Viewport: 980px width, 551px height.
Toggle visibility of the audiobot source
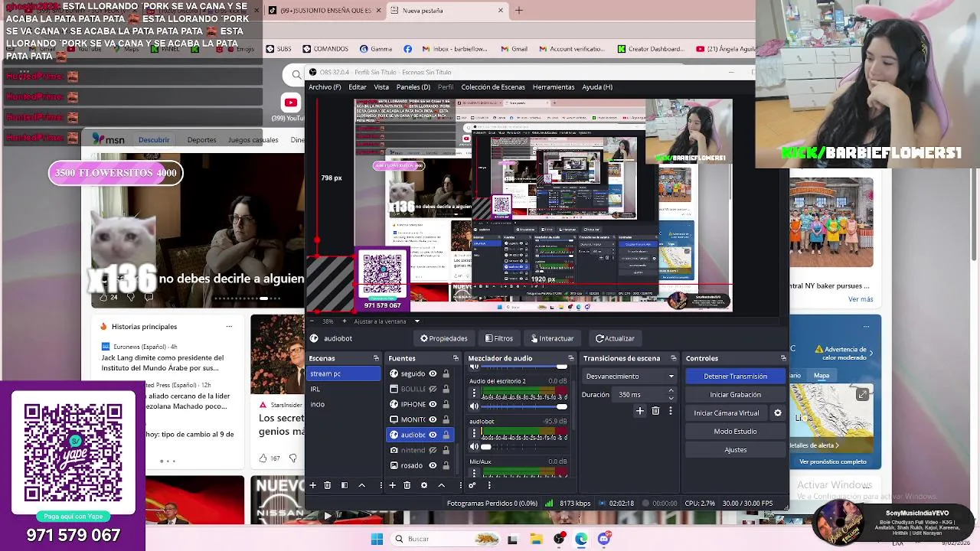(x=433, y=435)
